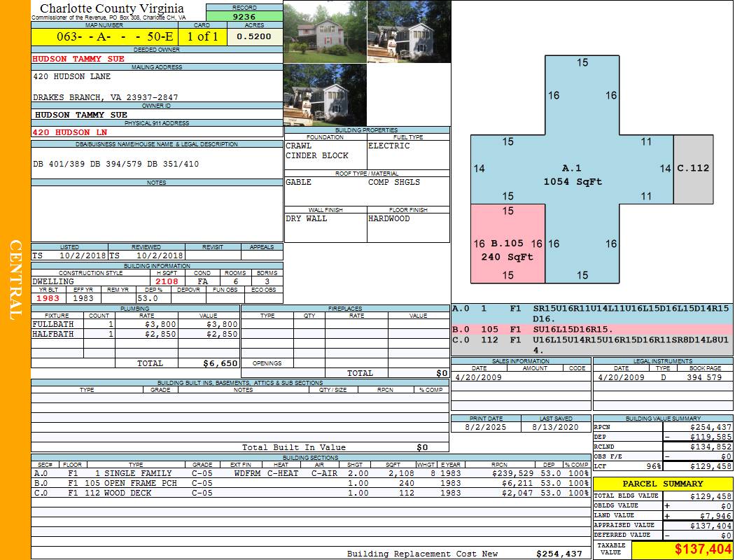The image size is (735, 560).
Task: Click the deeded owner HUDSON TAMMY SUE
Action: pyautogui.click(x=78, y=59)
